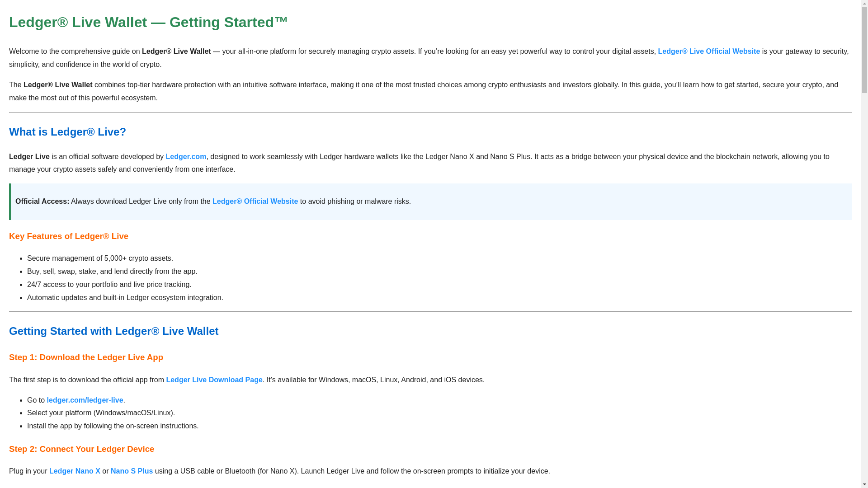Click the 'Buy, sell, swap, stake' bullet item
This screenshot has width=868, height=488.
(112, 272)
